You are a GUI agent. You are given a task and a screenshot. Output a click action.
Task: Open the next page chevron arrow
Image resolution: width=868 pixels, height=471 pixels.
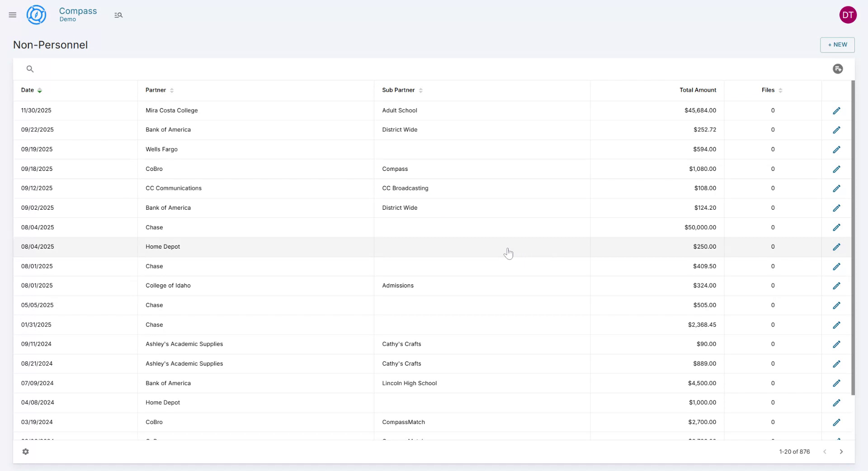[842, 452]
